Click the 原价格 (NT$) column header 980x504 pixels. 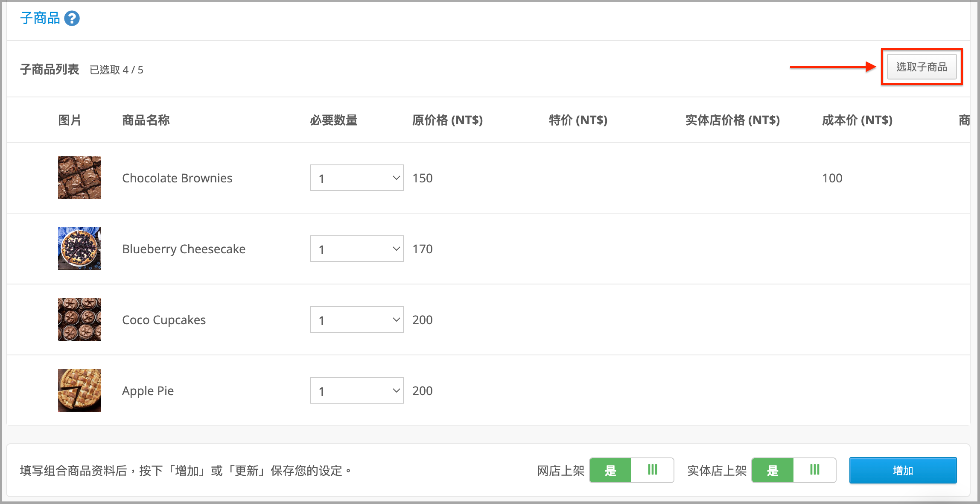[x=447, y=120]
